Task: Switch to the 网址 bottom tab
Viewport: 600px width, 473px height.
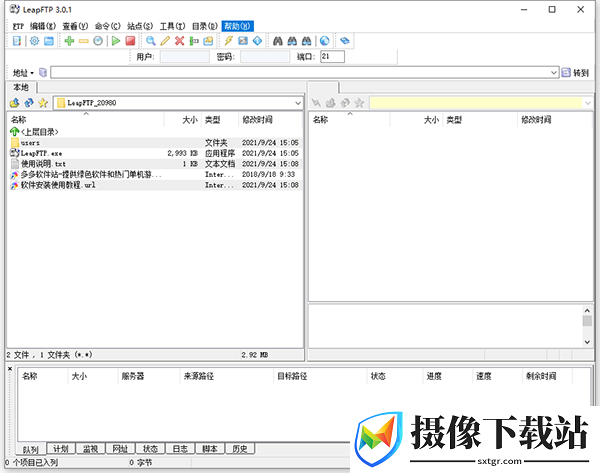Action: (120, 449)
